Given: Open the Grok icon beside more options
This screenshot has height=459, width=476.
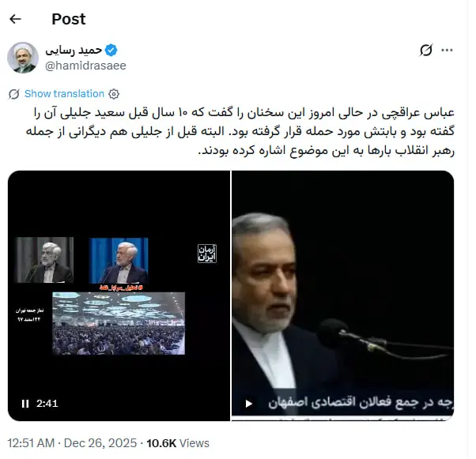Looking at the screenshot, I should click(426, 50).
